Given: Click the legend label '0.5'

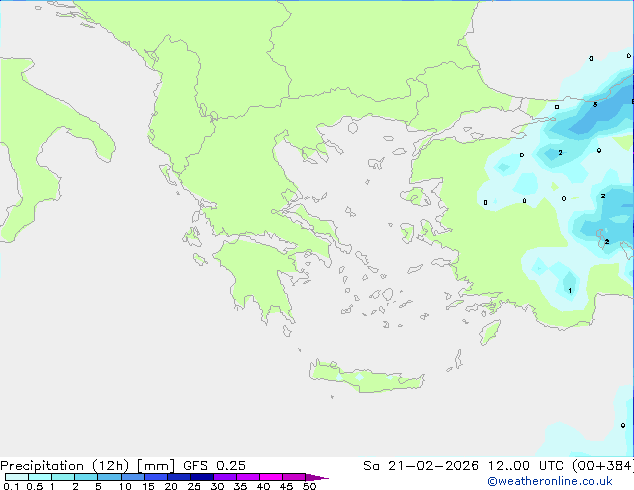Looking at the screenshot, I should point(34,486).
